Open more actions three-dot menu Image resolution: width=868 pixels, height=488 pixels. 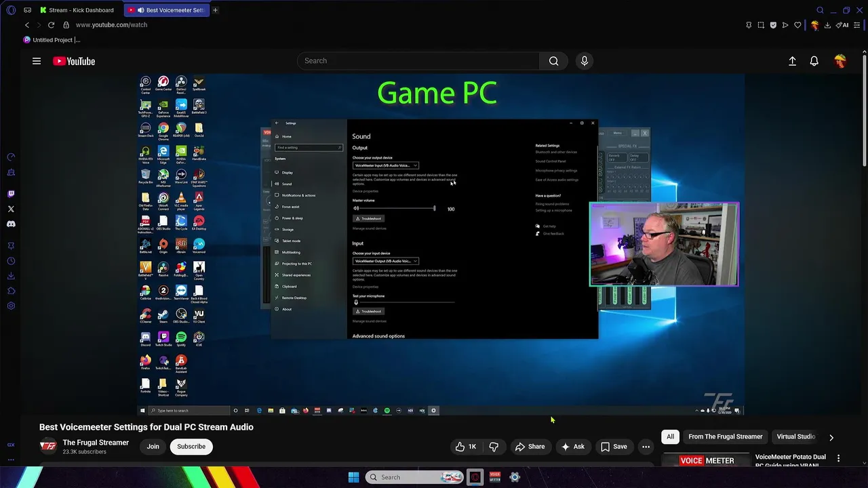click(x=646, y=447)
